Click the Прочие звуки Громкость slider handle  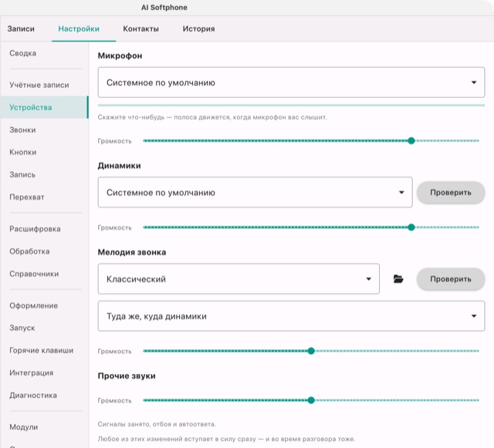311,400
